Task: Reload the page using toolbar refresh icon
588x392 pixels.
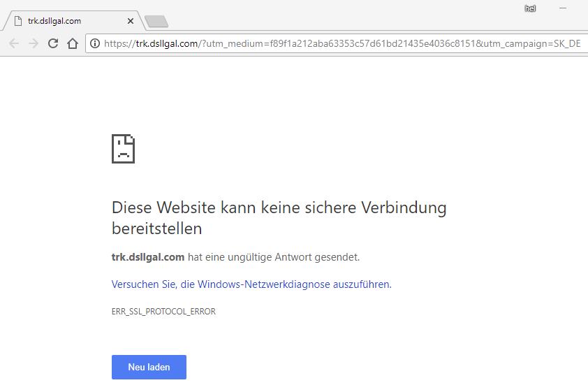Action: (52, 43)
